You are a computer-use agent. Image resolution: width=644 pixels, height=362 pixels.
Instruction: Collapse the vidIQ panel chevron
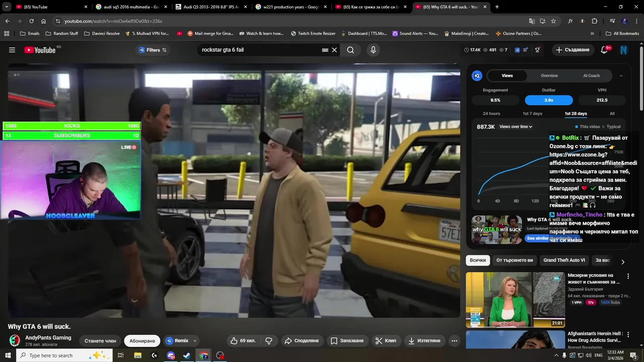tap(621, 75)
